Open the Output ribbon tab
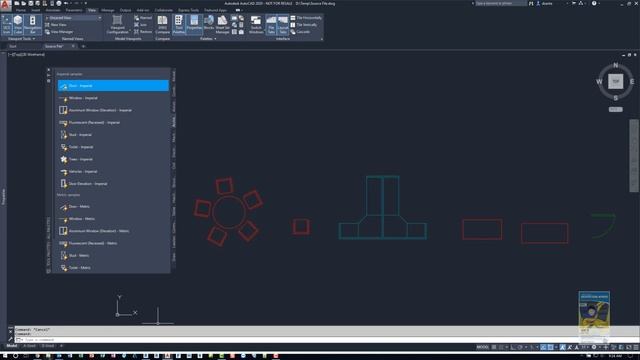This screenshot has width=640, height=360. tap(125, 10)
